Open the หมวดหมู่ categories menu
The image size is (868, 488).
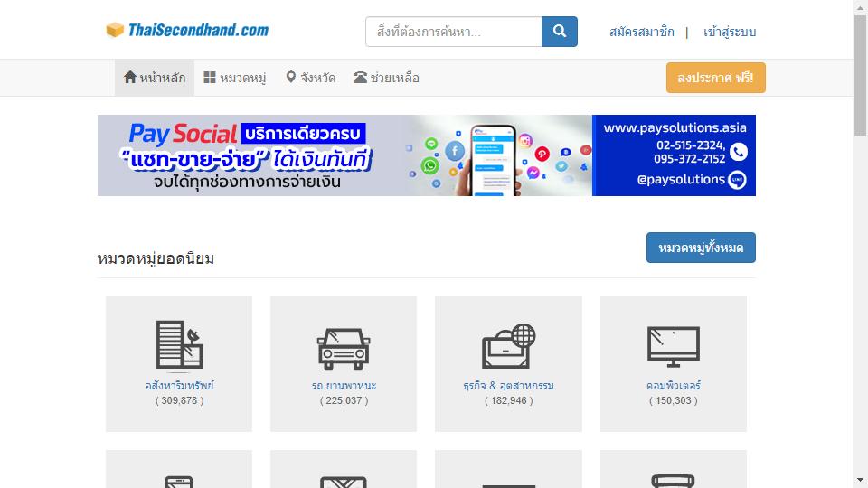coord(235,78)
